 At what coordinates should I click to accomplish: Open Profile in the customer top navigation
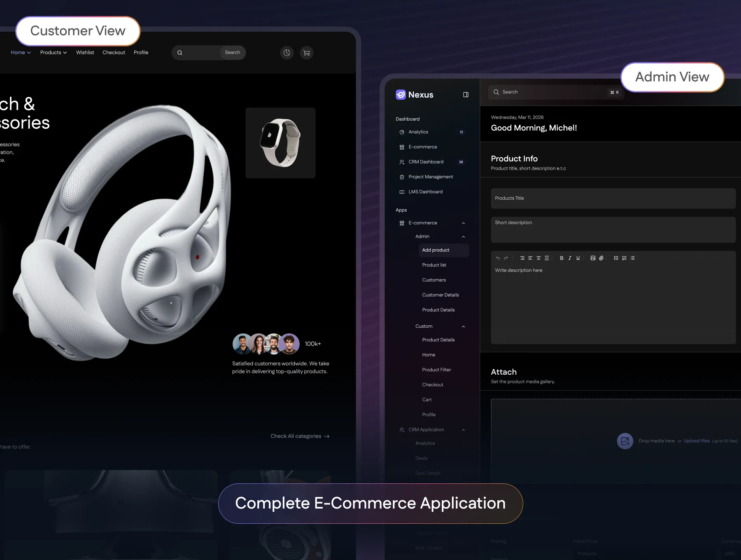point(141,53)
